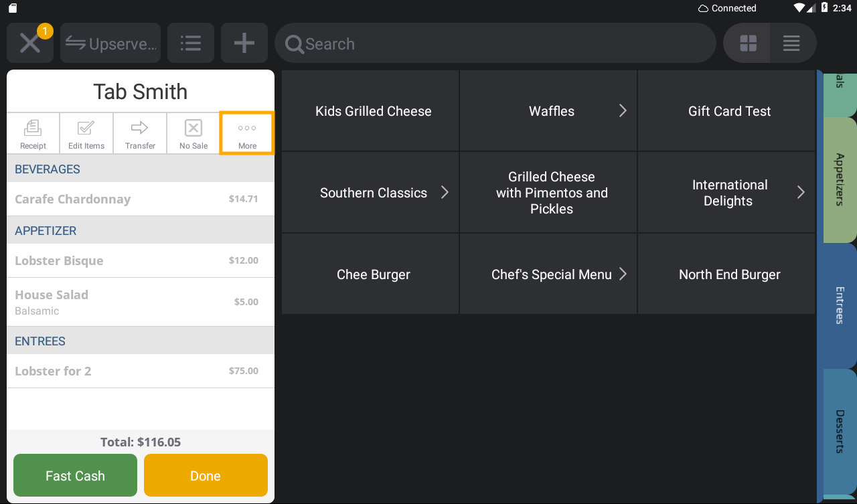Viewport: 857px width, 504px height.
Task: Expand Chef's Special Menu
Action: (x=548, y=274)
